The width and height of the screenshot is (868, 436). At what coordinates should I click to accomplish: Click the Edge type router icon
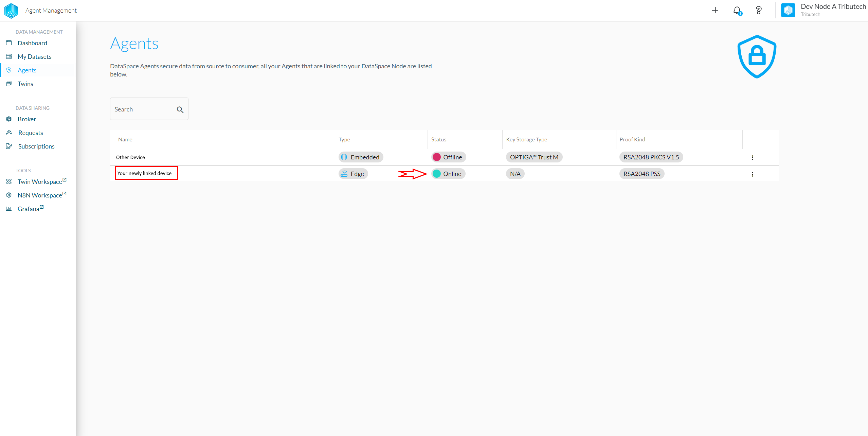pyautogui.click(x=344, y=174)
